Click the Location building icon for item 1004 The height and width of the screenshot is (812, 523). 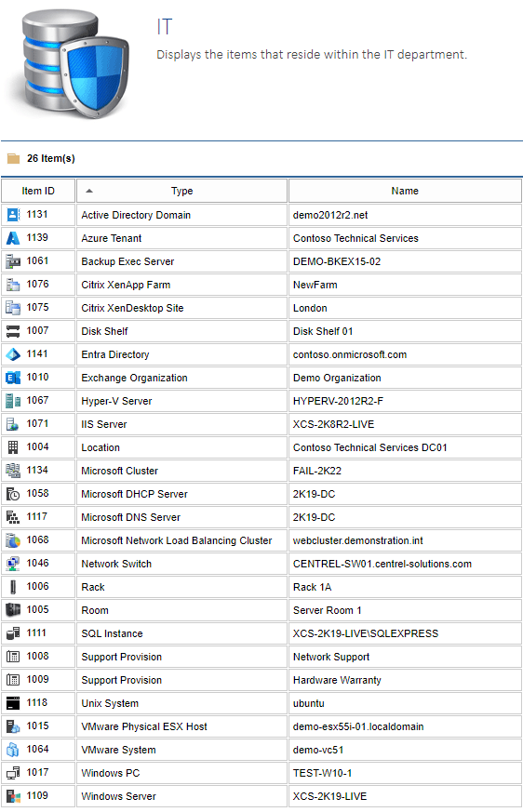click(13, 447)
